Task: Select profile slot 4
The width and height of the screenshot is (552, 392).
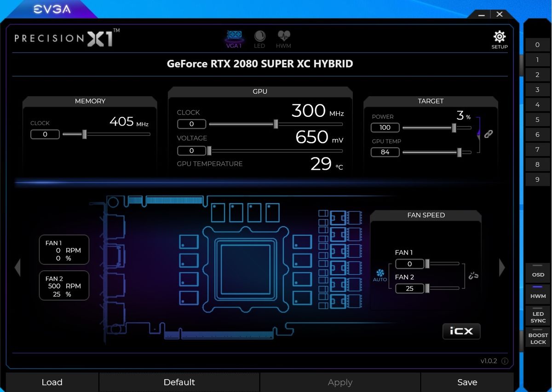Action: point(537,104)
